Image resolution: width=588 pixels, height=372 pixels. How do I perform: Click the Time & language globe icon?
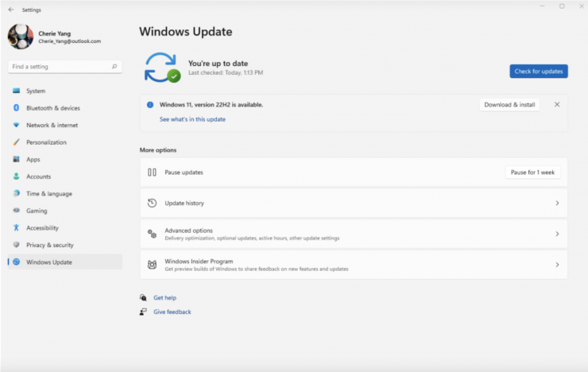(x=16, y=194)
